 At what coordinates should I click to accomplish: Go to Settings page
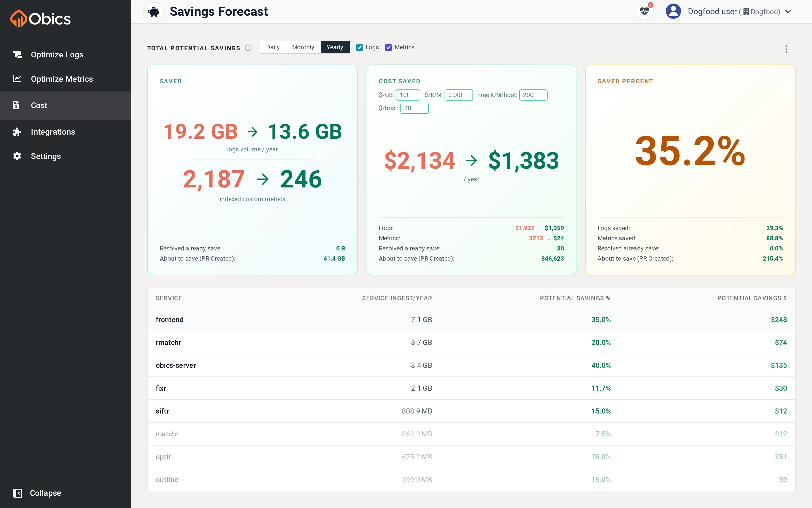click(x=65, y=156)
